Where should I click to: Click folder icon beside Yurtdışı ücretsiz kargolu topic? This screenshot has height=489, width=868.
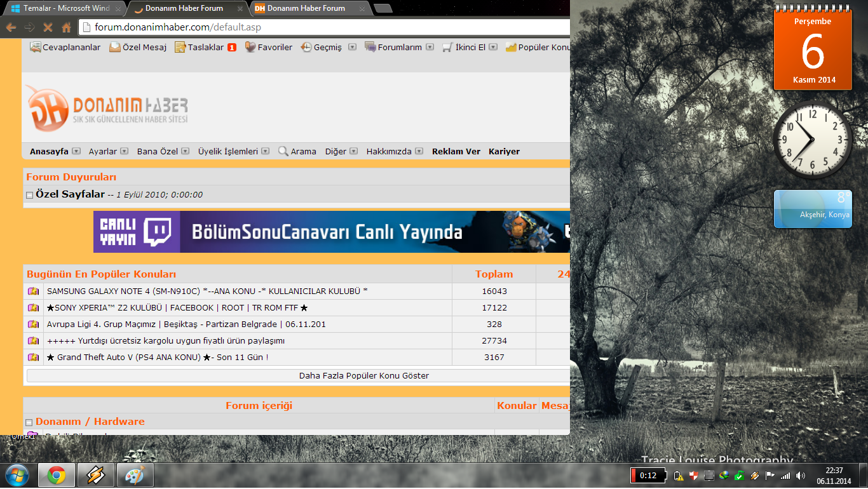coord(33,340)
